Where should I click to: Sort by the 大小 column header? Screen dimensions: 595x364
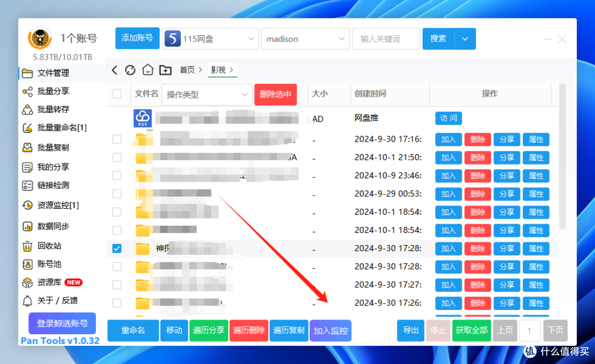(320, 94)
